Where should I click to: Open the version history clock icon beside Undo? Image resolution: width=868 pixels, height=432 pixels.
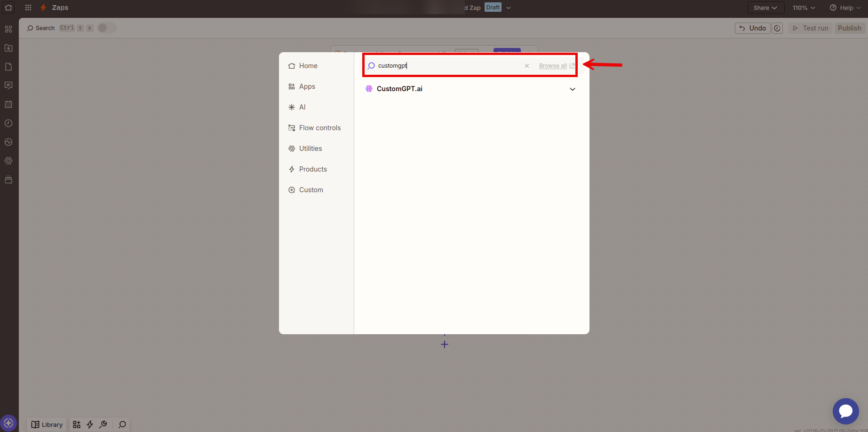coord(777,28)
